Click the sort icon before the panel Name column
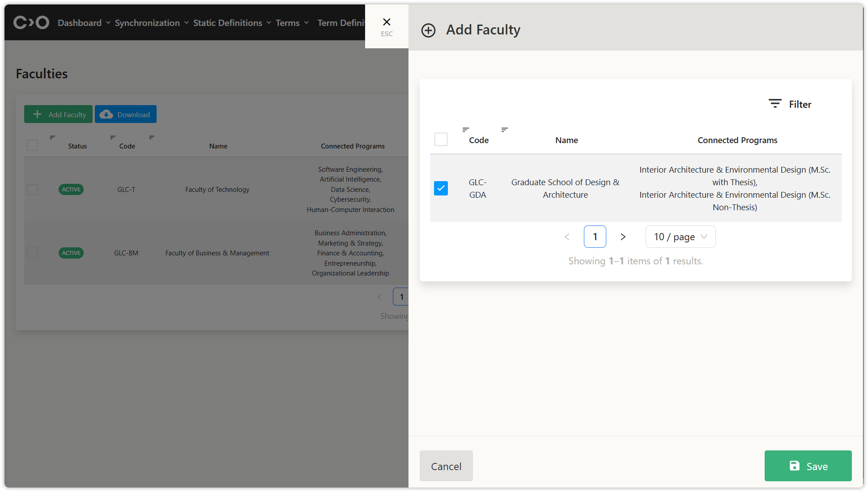The image size is (868, 492). pyautogui.click(x=505, y=130)
